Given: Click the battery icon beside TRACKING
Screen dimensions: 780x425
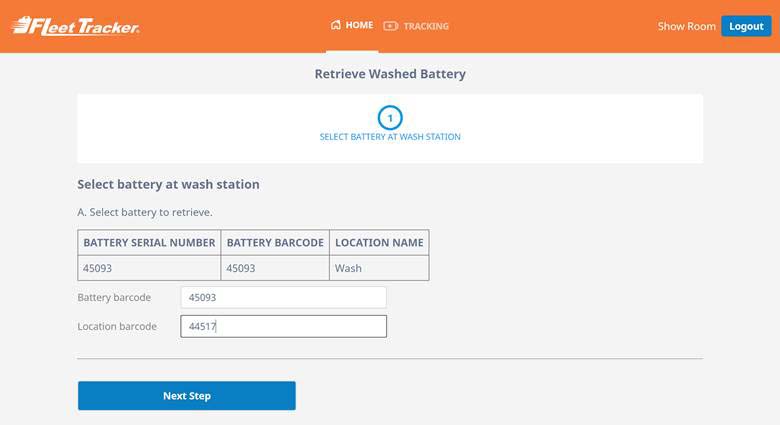Looking at the screenshot, I should coord(390,26).
